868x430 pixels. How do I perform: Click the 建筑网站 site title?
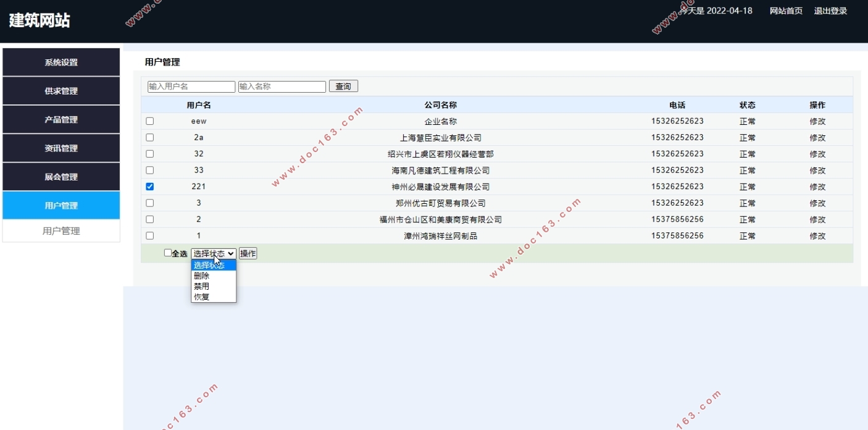40,20
